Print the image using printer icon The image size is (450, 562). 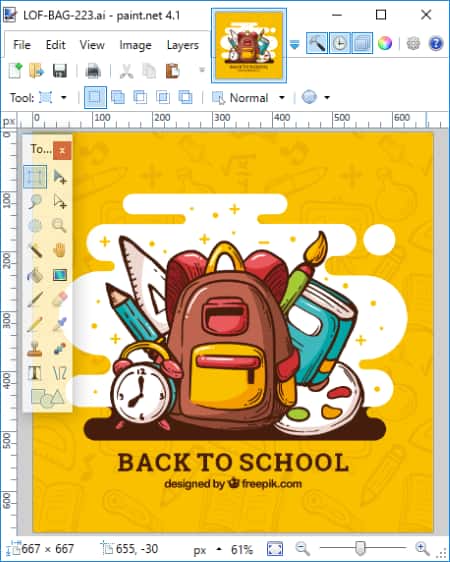click(x=93, y=71)
